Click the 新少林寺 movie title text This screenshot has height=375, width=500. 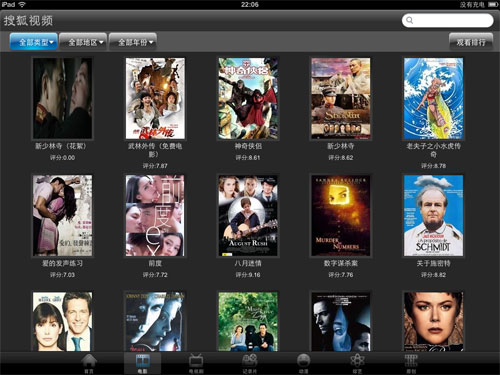[341, 146]
